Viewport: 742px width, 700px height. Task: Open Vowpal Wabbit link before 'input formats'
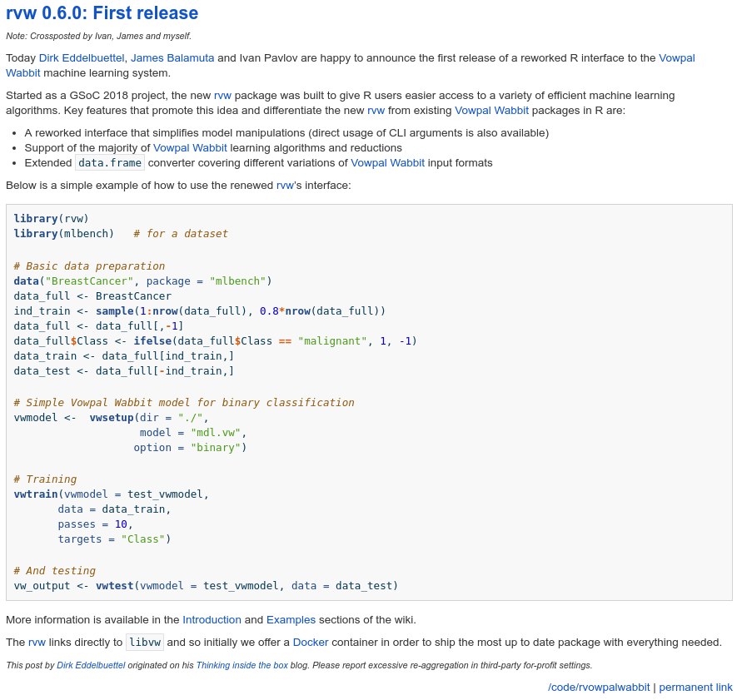coord(387,163)
